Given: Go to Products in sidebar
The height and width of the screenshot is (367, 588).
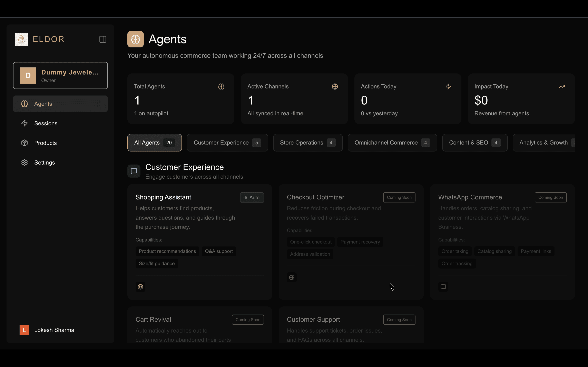Looking at the screenshot, I should click(x=46, y=143).
